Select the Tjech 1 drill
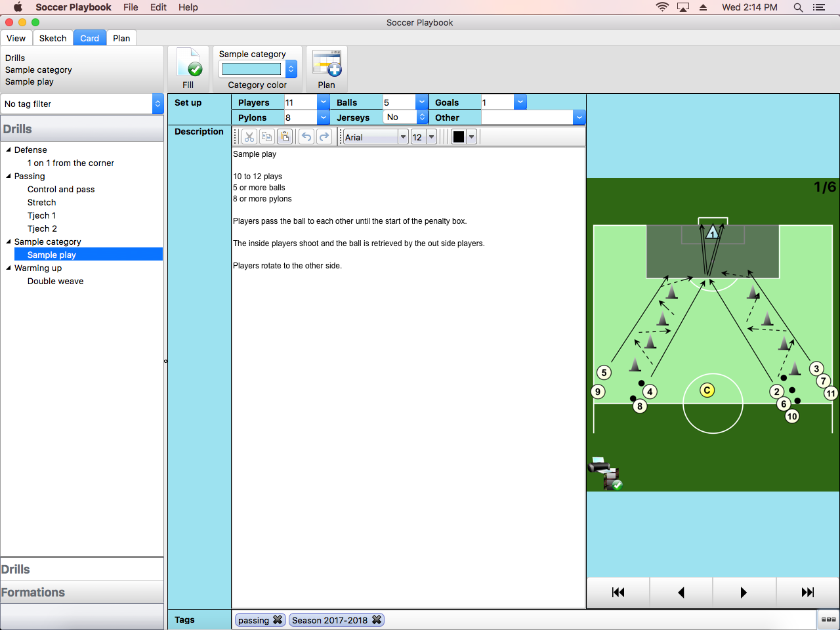The width and height of the screenshot is (840, 630). pos(42,215)
